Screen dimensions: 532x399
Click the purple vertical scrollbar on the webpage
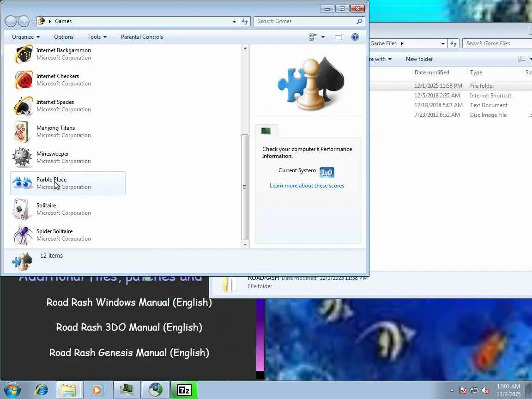260,334
